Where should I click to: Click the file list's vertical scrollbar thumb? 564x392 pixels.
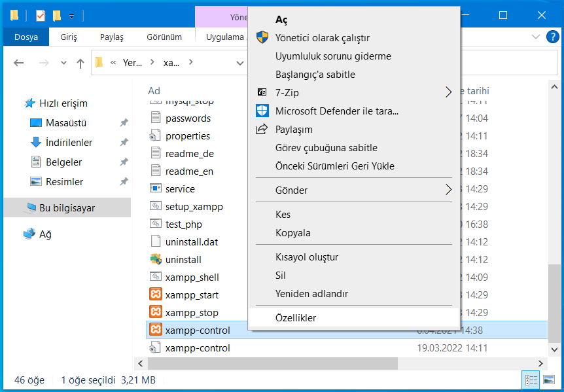point(554,304)
